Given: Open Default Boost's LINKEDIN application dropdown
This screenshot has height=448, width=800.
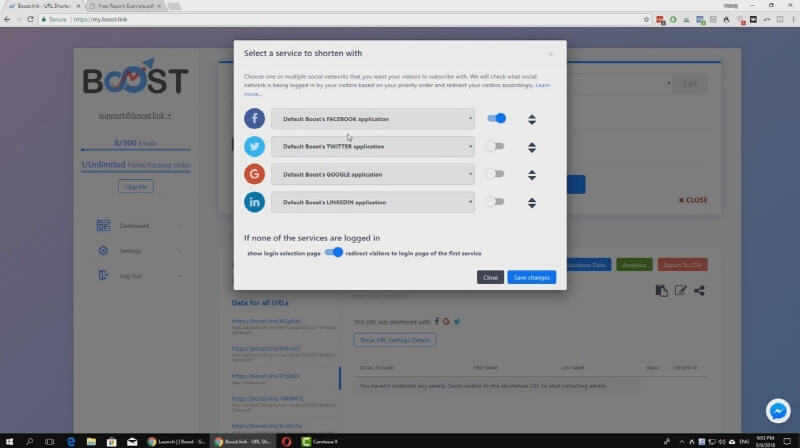Looking at the screenshot, I should 373,202.
